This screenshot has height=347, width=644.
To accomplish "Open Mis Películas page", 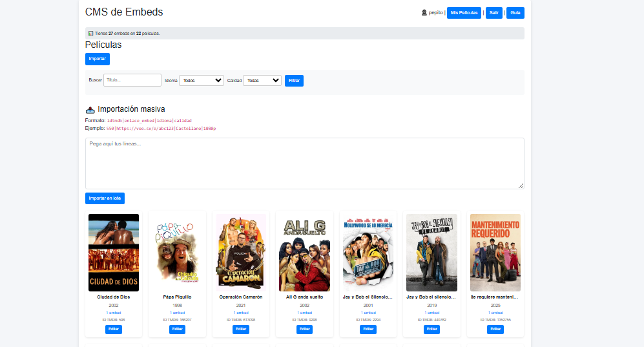I will coord(464,12).
